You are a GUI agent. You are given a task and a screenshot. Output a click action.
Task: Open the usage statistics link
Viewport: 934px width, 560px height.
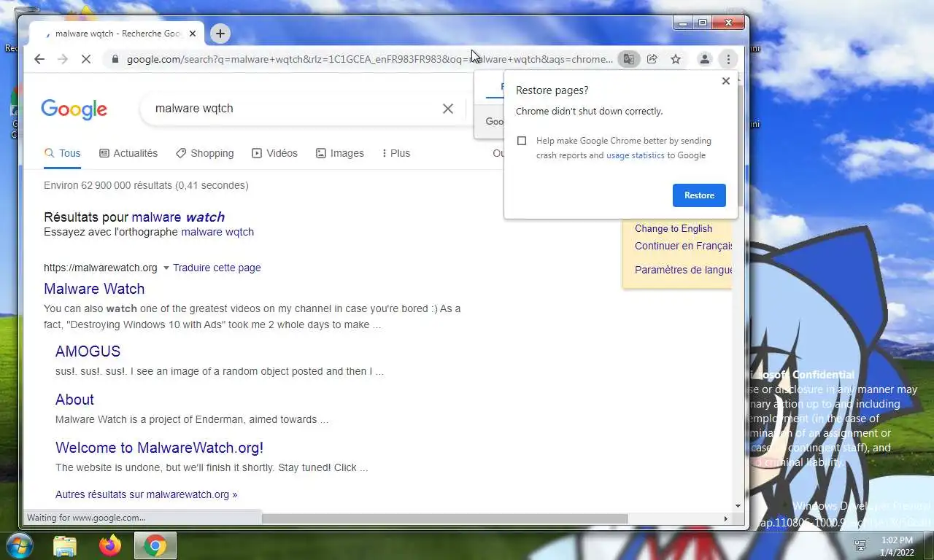[x=636, y=155]
